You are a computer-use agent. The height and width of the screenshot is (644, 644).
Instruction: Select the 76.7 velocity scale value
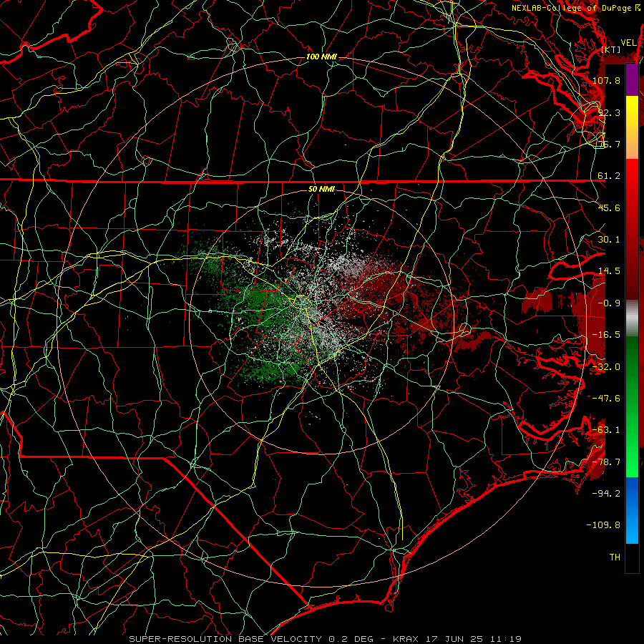pyautogui.click(x=609, y=144)
